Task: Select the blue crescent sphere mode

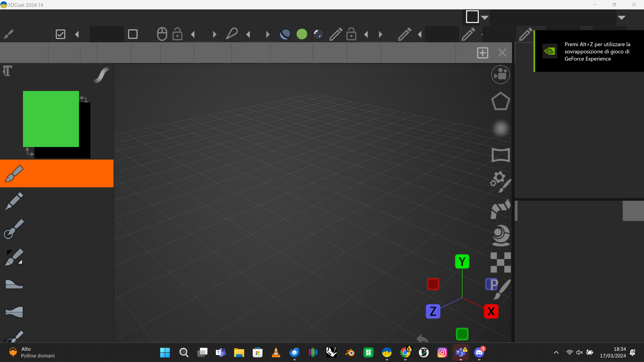Action: point(285,34)
